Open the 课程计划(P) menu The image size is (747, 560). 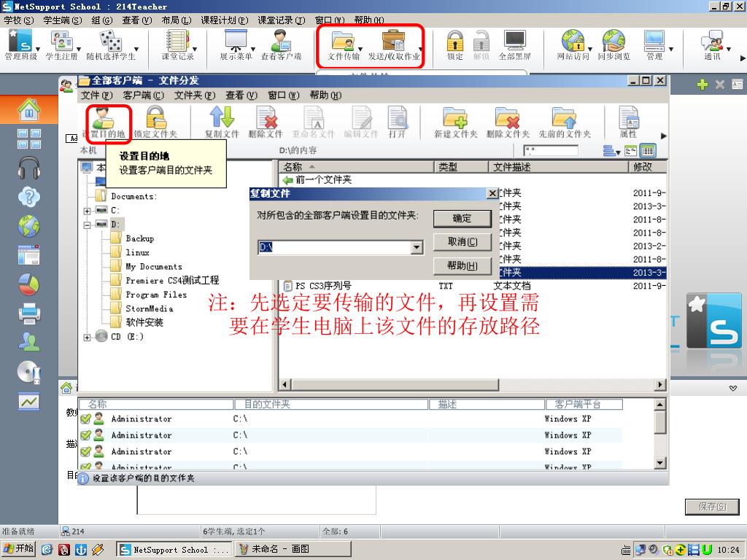pyautogui.click(x=225, y=20)
